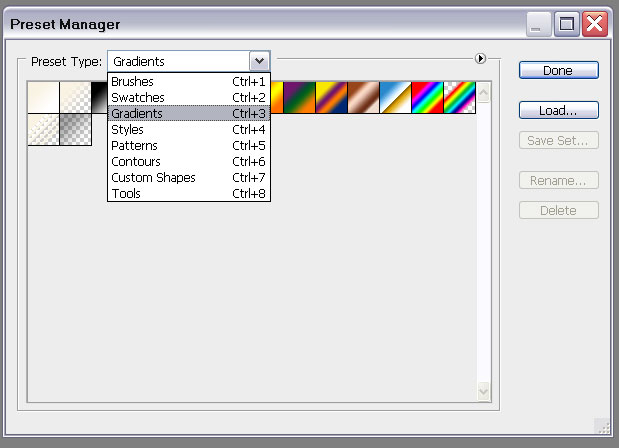Choose Styles from the preset type list
Screen dimensions: 619x448
(189, 129)
